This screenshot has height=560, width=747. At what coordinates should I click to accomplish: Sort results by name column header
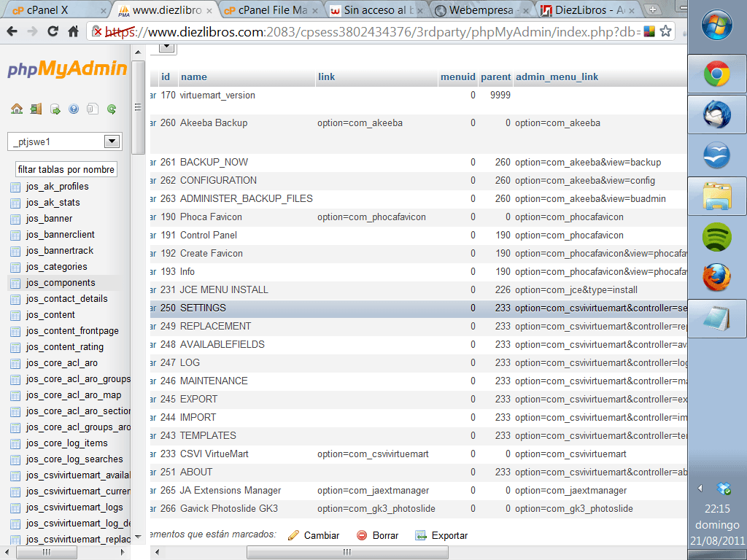[194, 77]
